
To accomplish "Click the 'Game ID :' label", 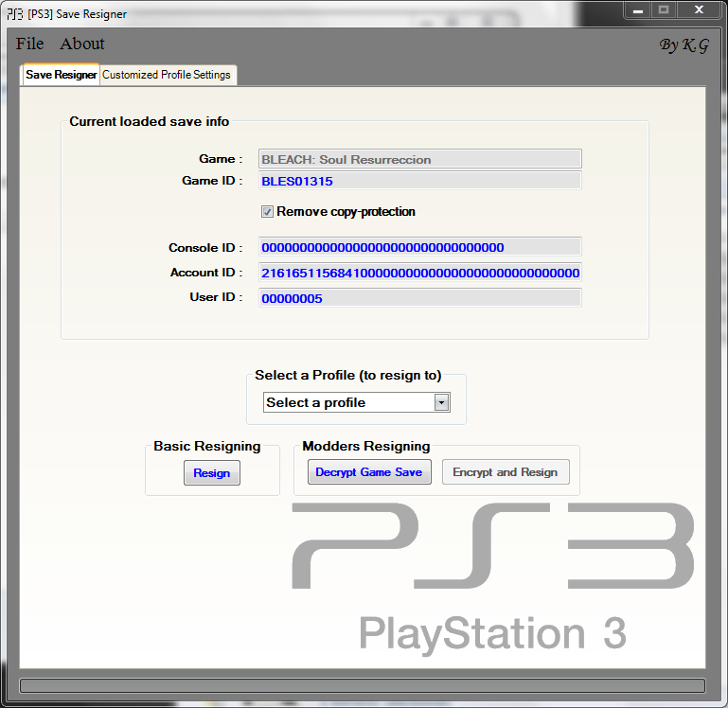I will pos(212,180).
